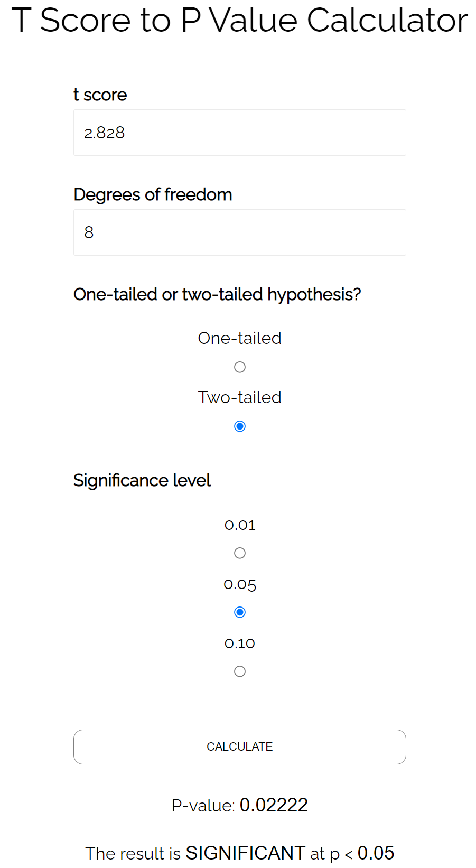476x868 pixels.
Task: Click the 0.10 label text
Action: 240,643
